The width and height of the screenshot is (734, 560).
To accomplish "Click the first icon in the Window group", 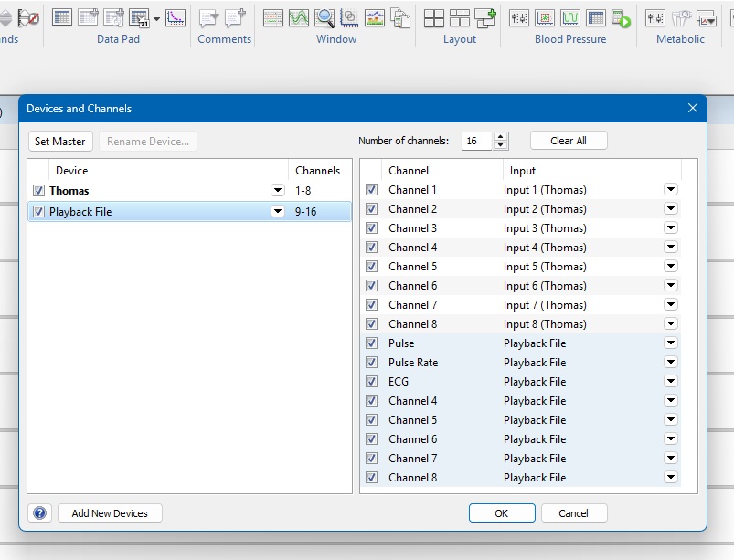I will (x=273, y=17).
